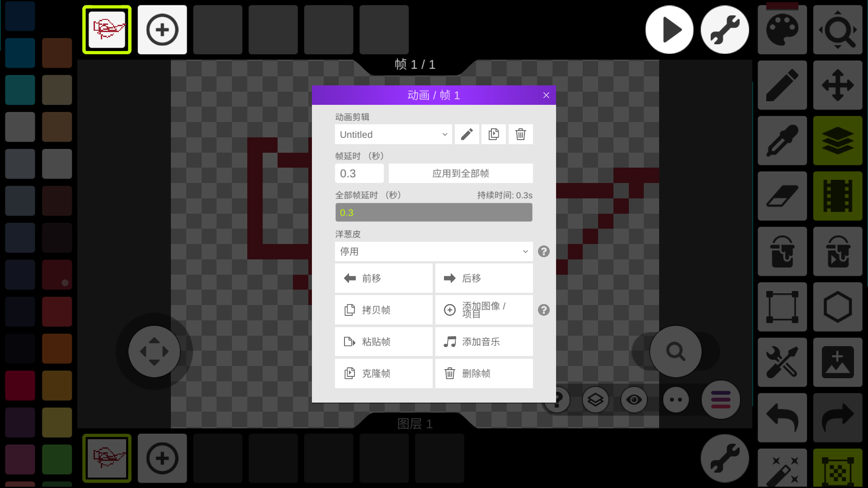This screenshot has height=488, width=868.
Task: Expand the 洋葱皮 (onion skin) dropdown
Action: [434, 251]
